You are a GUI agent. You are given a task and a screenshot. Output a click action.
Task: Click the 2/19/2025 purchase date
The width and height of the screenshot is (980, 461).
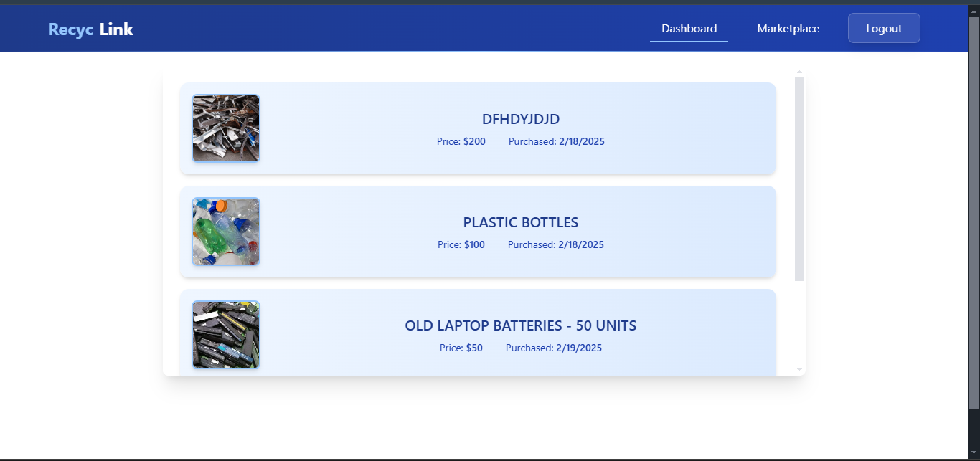pyautogui.click(x=578, y=348)
